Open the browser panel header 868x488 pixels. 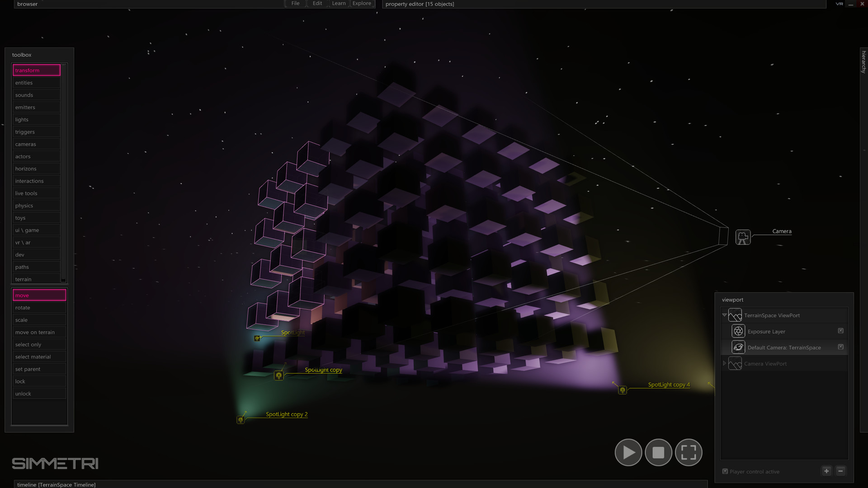tap(149, 4)
